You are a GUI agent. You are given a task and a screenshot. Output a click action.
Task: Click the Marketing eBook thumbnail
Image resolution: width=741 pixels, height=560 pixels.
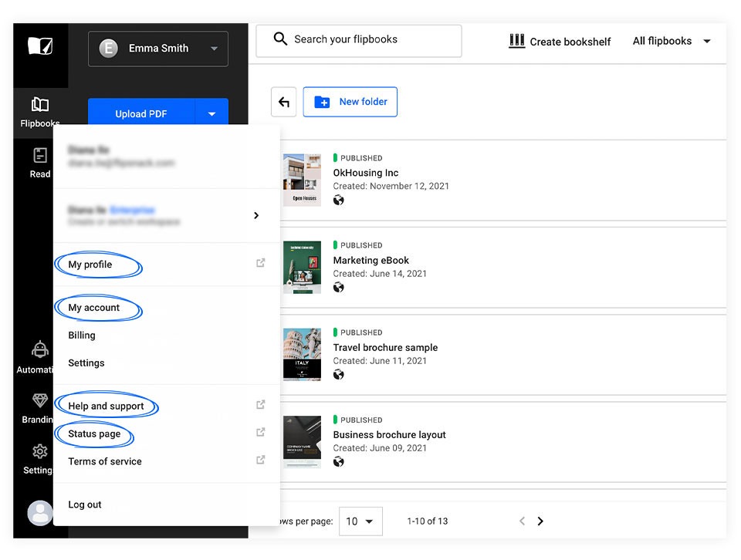tap(302, 267)
